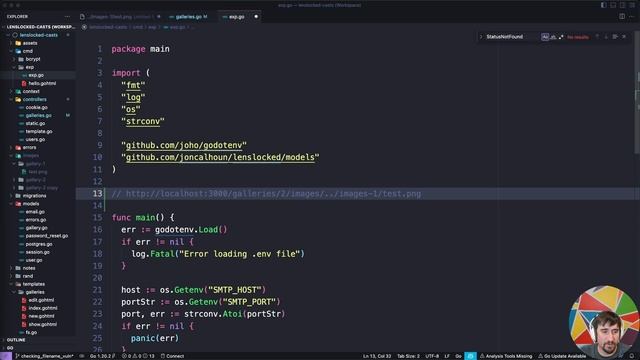Image resolution: width=640 pixels, height=360 pixels.
Task: Open the customize layout button
Action: (x=632, y=5)
